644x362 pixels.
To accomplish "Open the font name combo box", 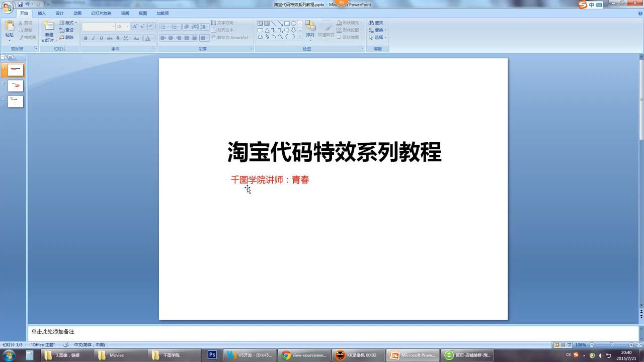I will [x=99, y=27].
